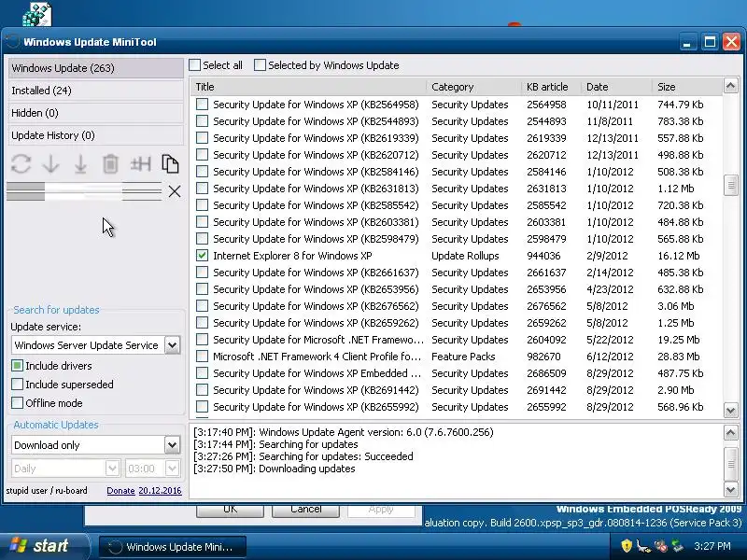Sort by the Size column header
Viewport: 747px width, 560px height.
[687, 87]
